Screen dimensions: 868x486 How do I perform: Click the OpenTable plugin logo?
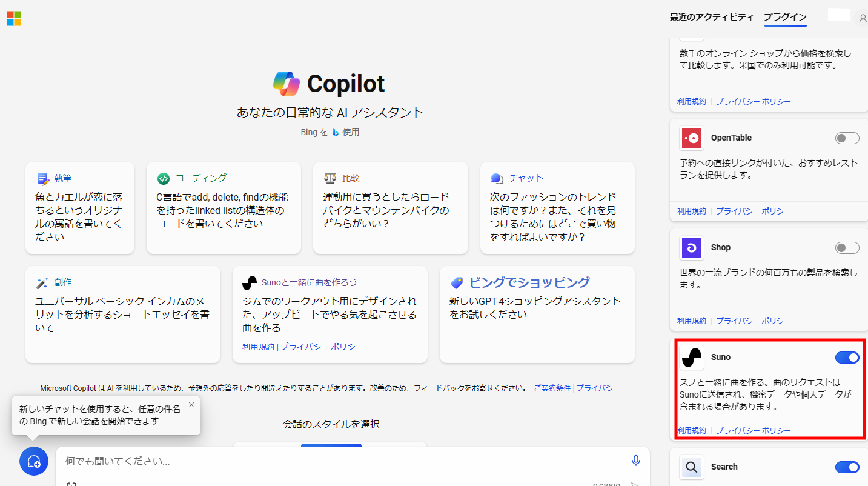click(x=692, y=138)
